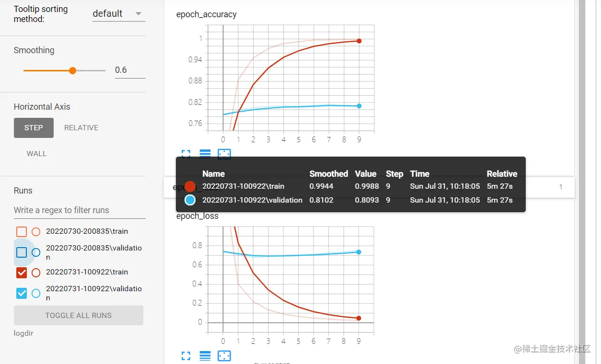The width and height of the screenshot is (601, 364).
Task: Click the smoothing value field showing 0.6
Action: coord(130,70)
